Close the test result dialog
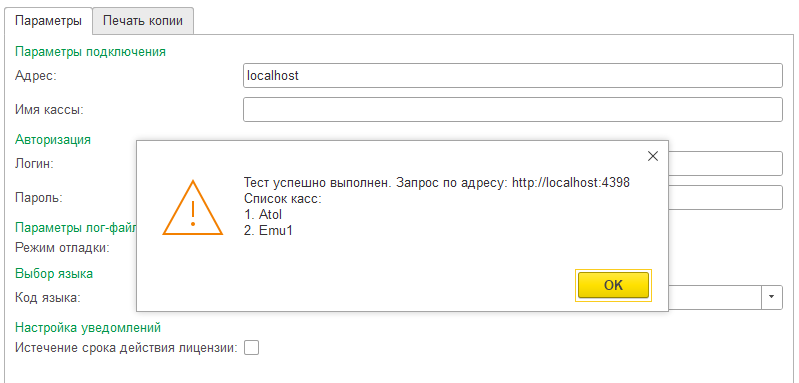Screen dimensions: 799x383 (653, 156)
